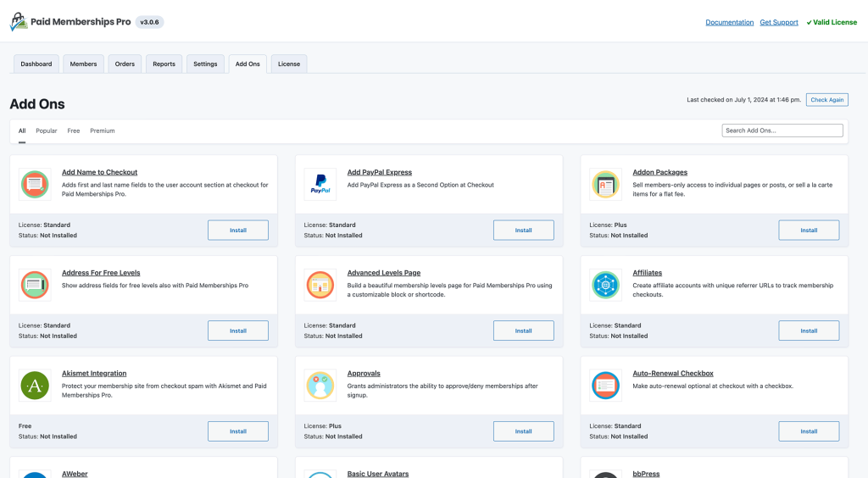The height and width of the screenshot is (478, 868).
Task: Open the bbPress title link
Action: (646, 474)
